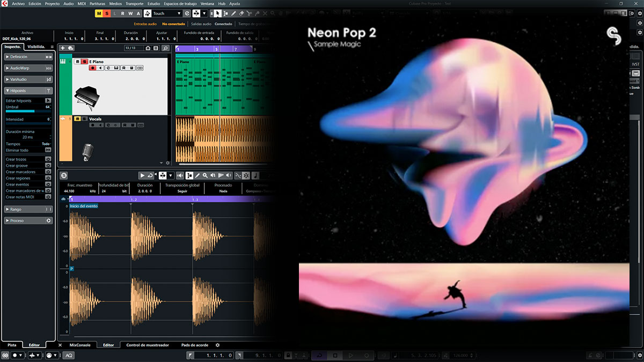Select the Erase tool in main toolbar
Screen dimensions: 644x362
[242, 13]
